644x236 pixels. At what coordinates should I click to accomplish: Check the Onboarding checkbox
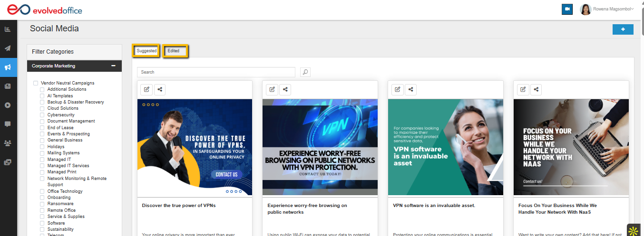(42, 198)
